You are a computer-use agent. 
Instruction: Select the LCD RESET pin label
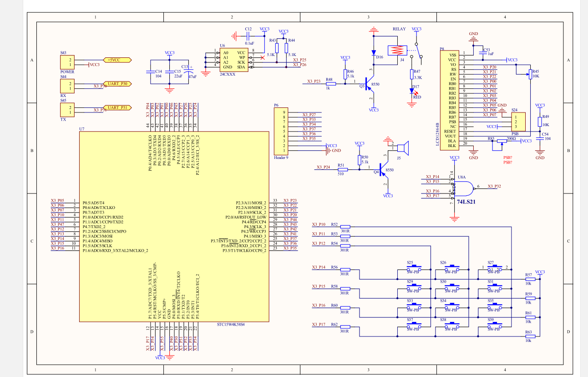[x=450, y=131]
